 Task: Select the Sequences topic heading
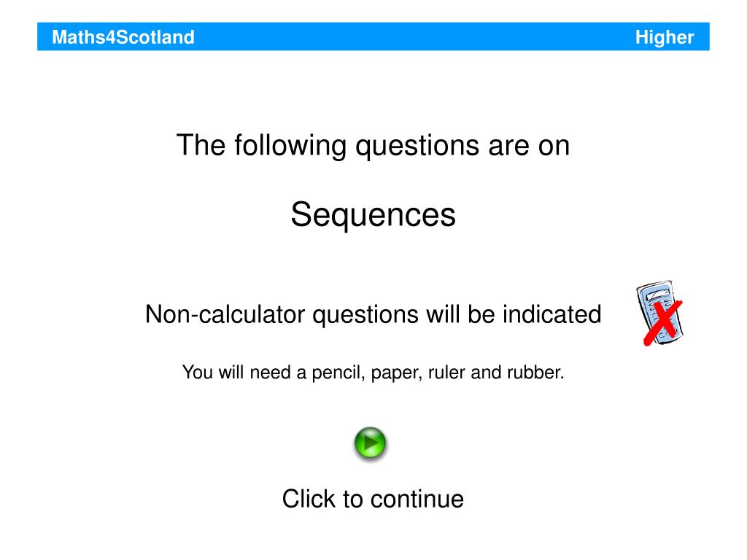[373, 215]
